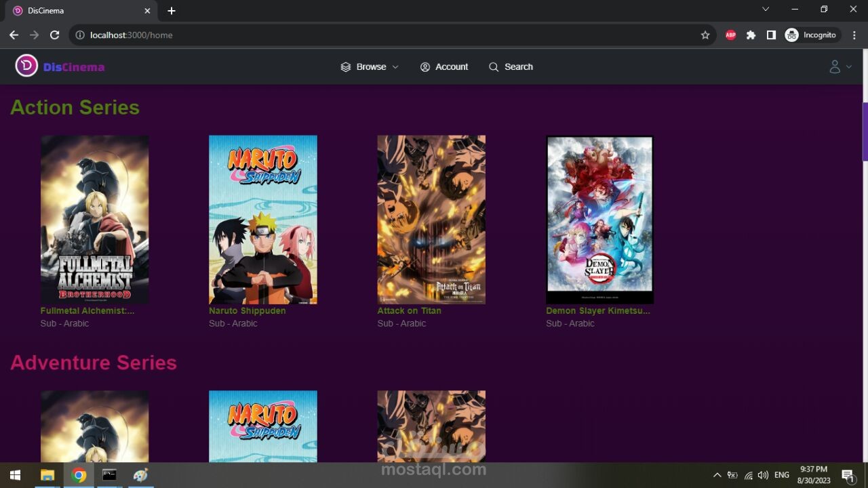
Task: Open the Wi-Fi network tray icon
Action: [x=748, y=475]
